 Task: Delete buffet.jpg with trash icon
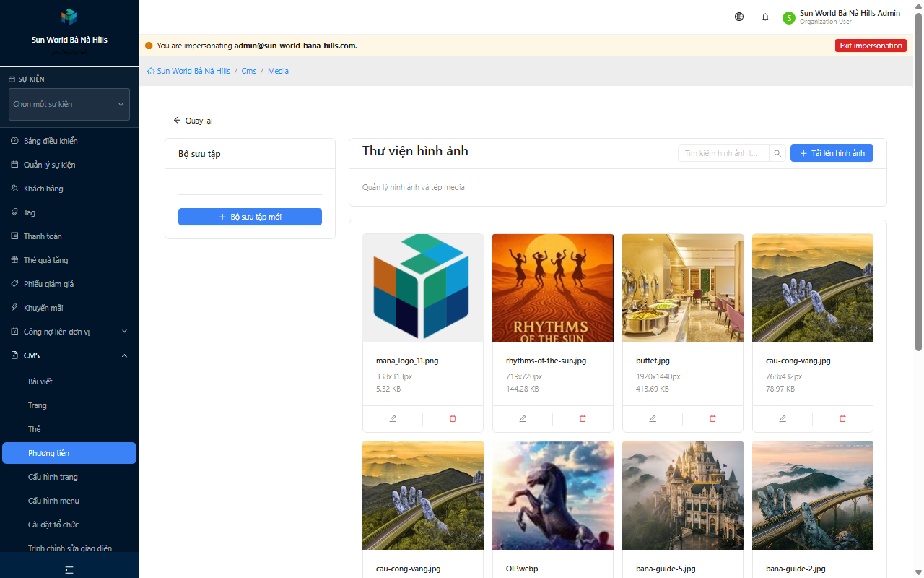tap(712, 418)
